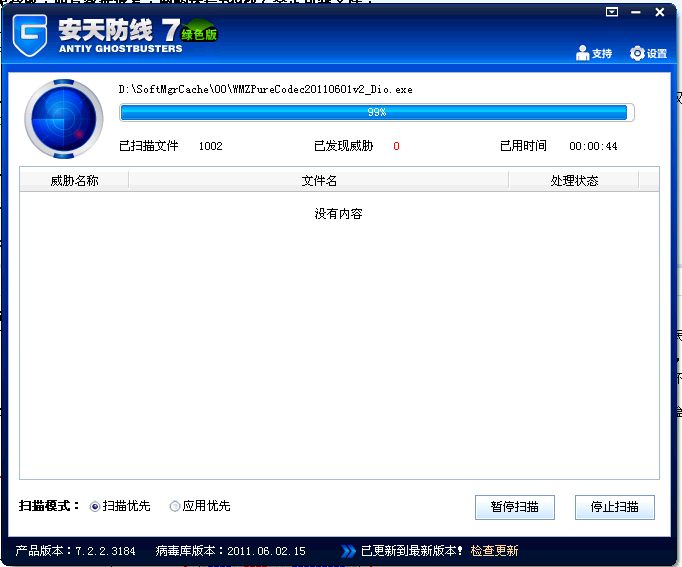
Task: Click the scanned file path text
Action: [x=265, y=90]
